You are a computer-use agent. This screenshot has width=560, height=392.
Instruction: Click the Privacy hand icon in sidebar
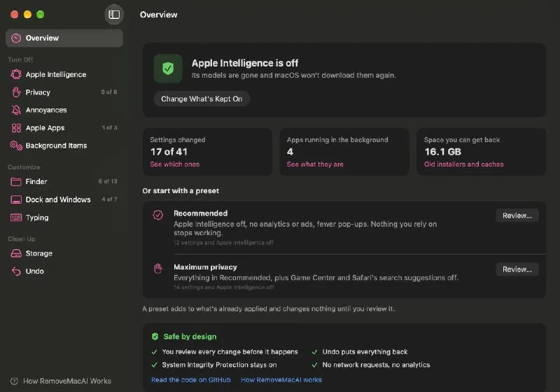pos(16,92)
